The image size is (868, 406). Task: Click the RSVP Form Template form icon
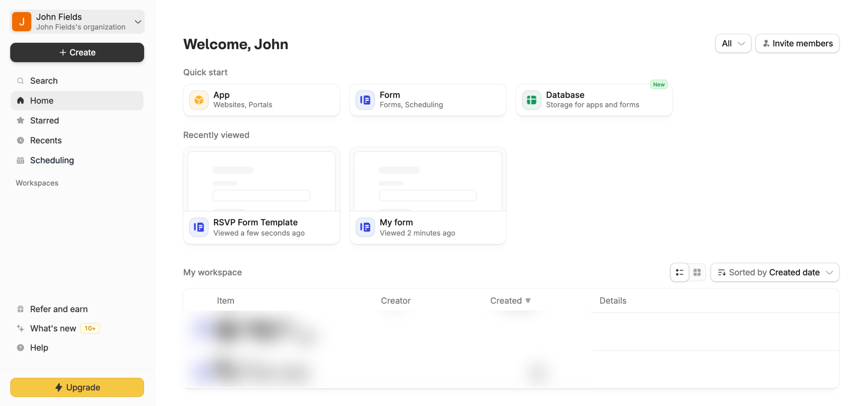pos(199,227)
